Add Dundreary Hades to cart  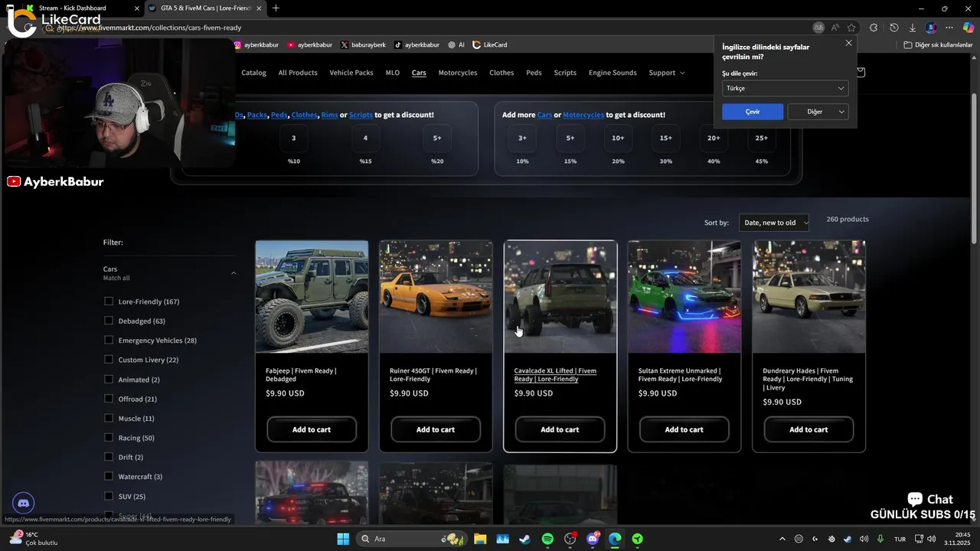click(x=808, y=429)
